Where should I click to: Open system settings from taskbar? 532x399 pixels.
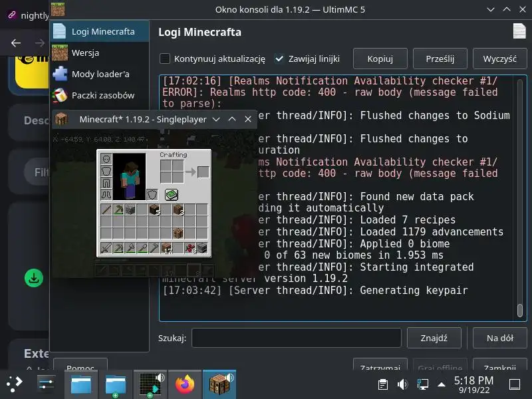coord(47,384)
